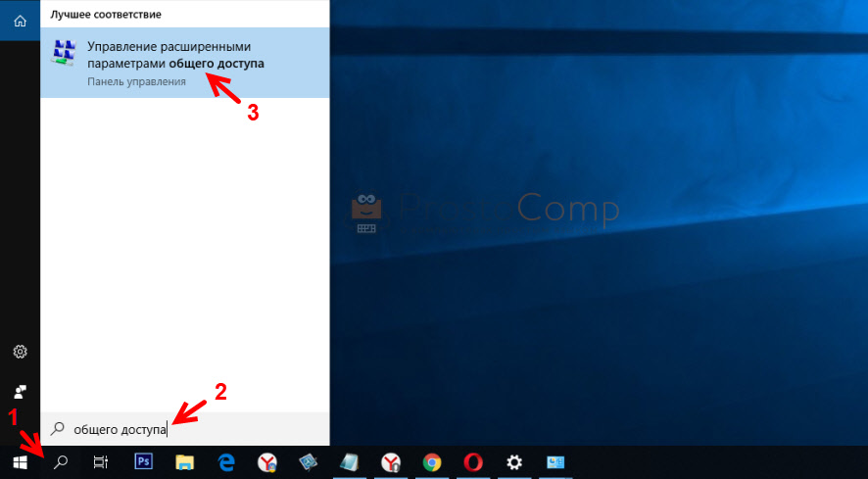Open the Settings gear on the taskbar
868x479 pixels.
[x=514, y=461]
